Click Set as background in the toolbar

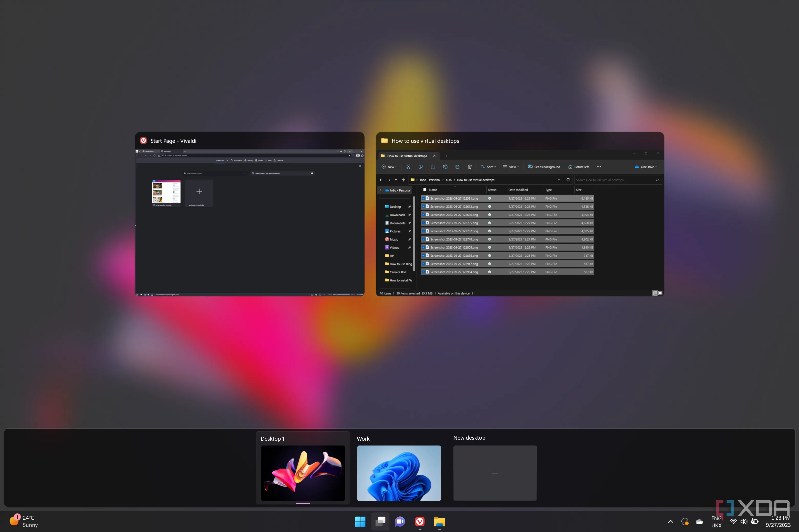click(544, 167)
